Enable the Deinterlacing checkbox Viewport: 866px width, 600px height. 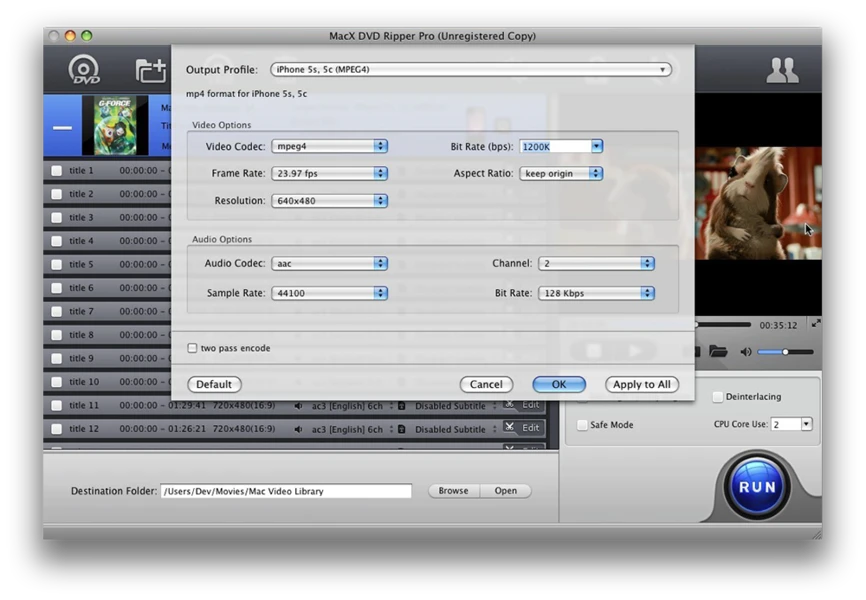point(717,397)
